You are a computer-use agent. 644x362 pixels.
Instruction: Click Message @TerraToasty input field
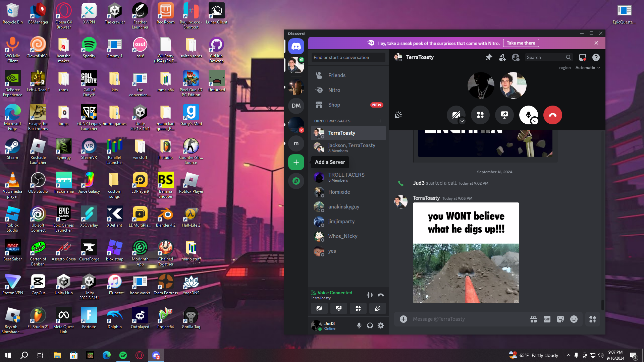click(x=468, y=319)
